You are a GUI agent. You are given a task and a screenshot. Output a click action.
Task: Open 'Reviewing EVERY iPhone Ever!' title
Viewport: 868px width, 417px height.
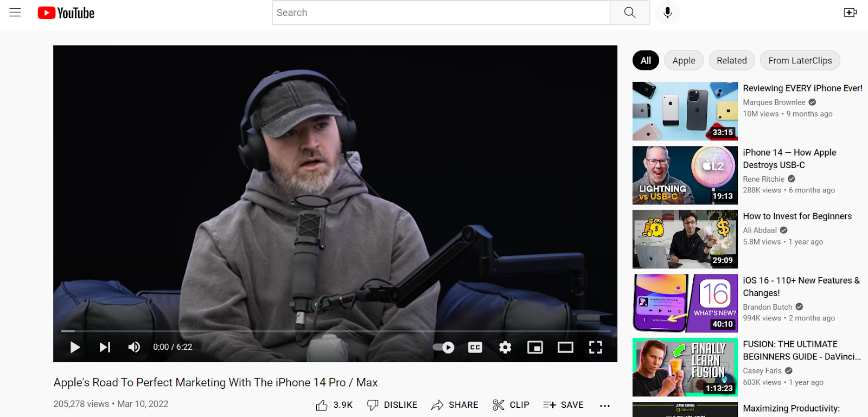click(x=803, y=88)
